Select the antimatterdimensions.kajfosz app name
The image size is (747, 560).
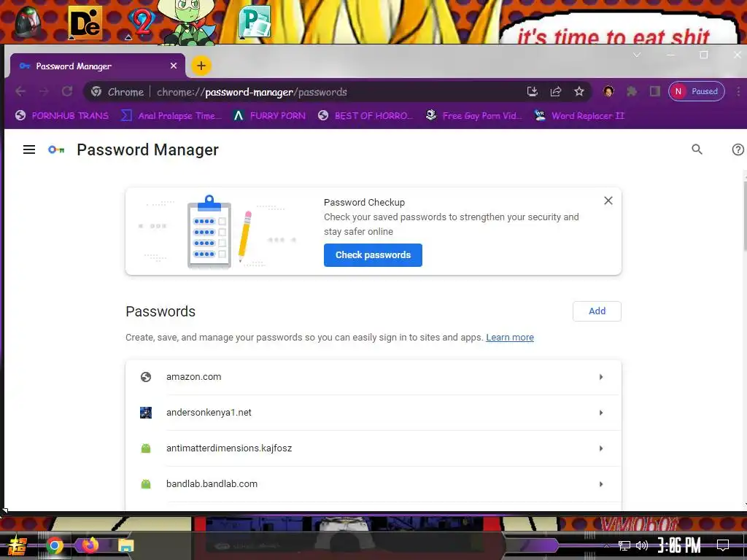tap(228, 448)
